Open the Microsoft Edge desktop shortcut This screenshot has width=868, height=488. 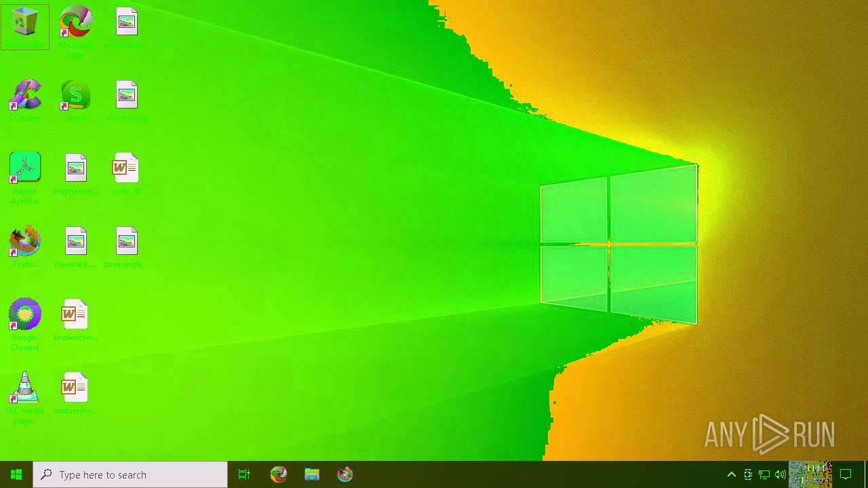click(x=75, y=32)
